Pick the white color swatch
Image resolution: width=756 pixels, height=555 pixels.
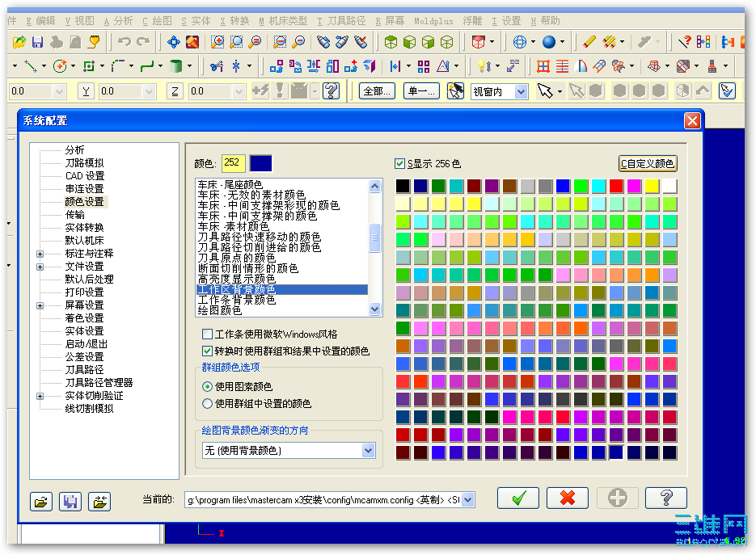[x=669, y=186]
